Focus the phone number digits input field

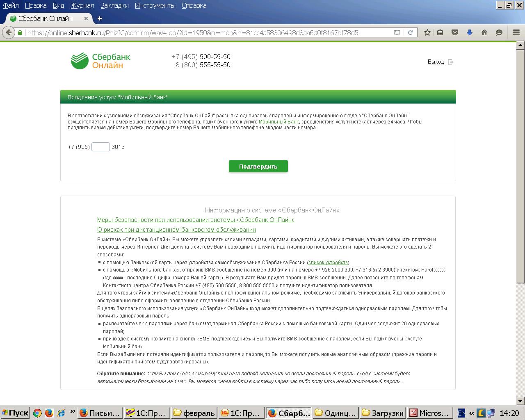click(100, 147)
